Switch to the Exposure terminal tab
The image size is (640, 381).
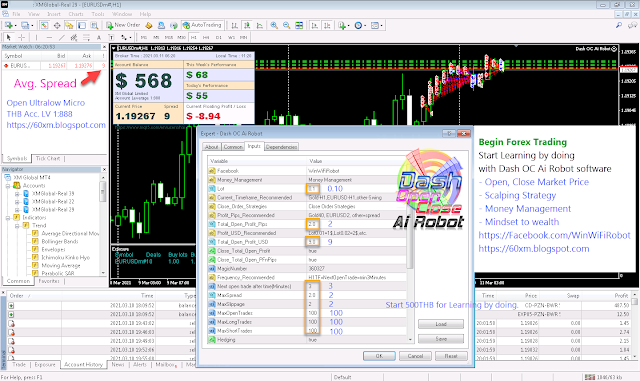coord(45,364)
